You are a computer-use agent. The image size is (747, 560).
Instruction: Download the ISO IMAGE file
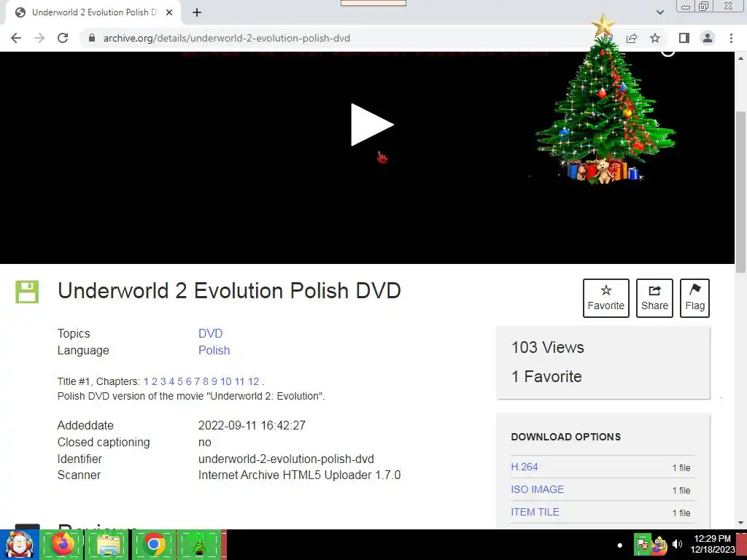(x=538, y=489)
